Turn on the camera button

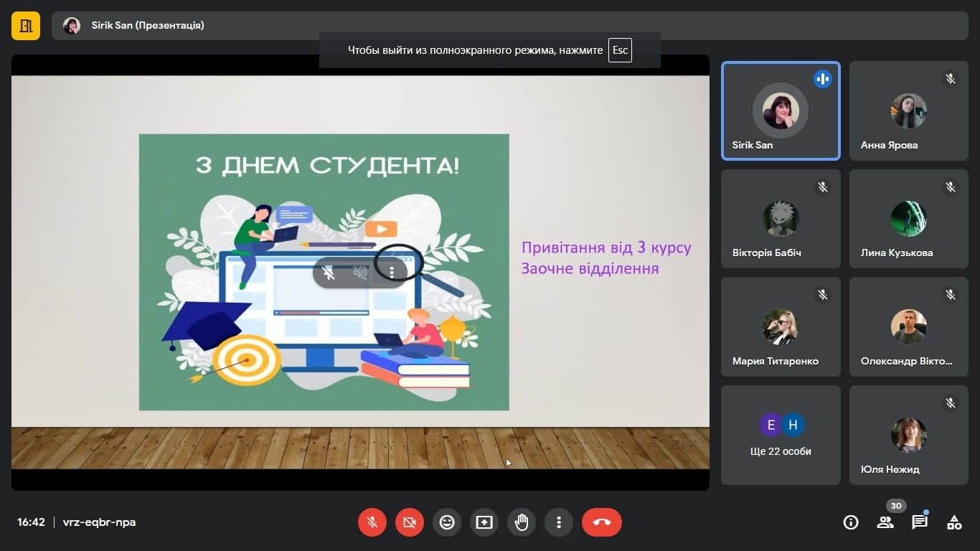410,522
